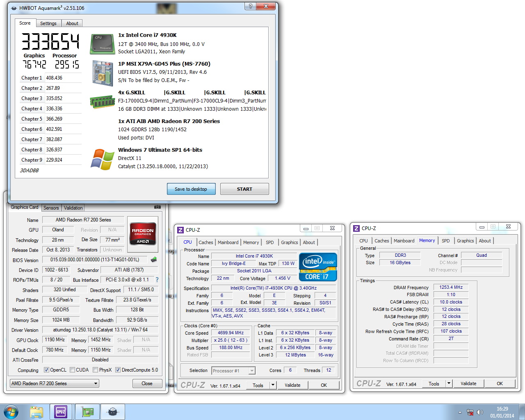525x420 pixels.
Task: Open Windows Explorer from taskbar
Action: [37, 412]
